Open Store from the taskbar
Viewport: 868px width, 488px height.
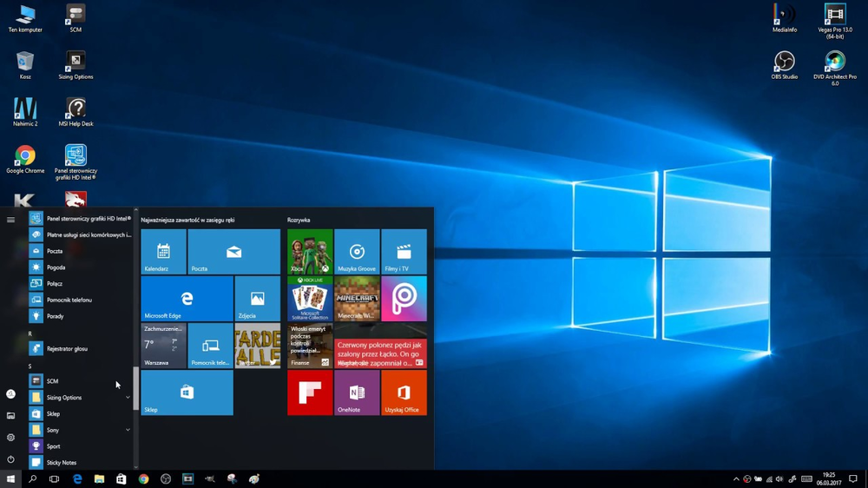pyautogui.click(x=122, y=479)
